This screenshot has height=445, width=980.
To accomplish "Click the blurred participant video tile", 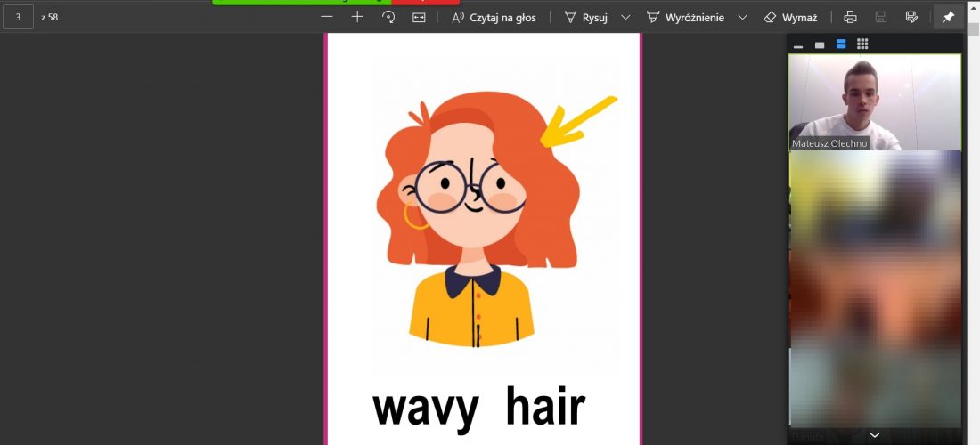I will [875, 288].
